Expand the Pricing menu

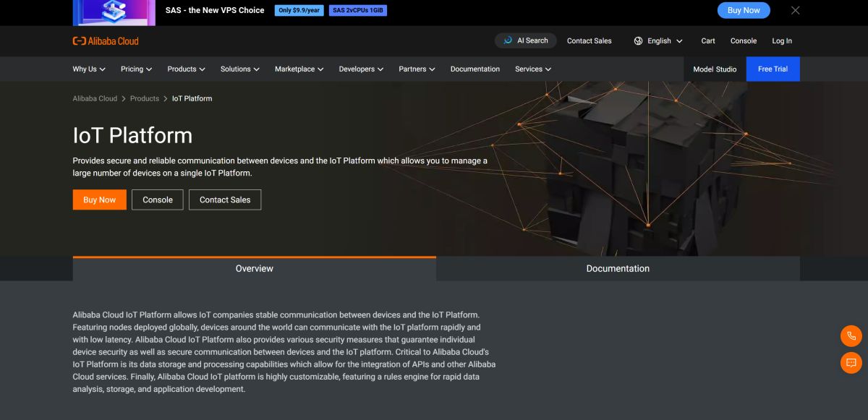[137, 69]
